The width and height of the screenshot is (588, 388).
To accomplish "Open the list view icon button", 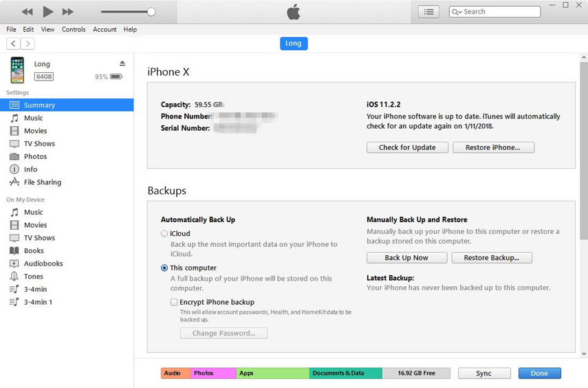I will [x=428, y=12].
